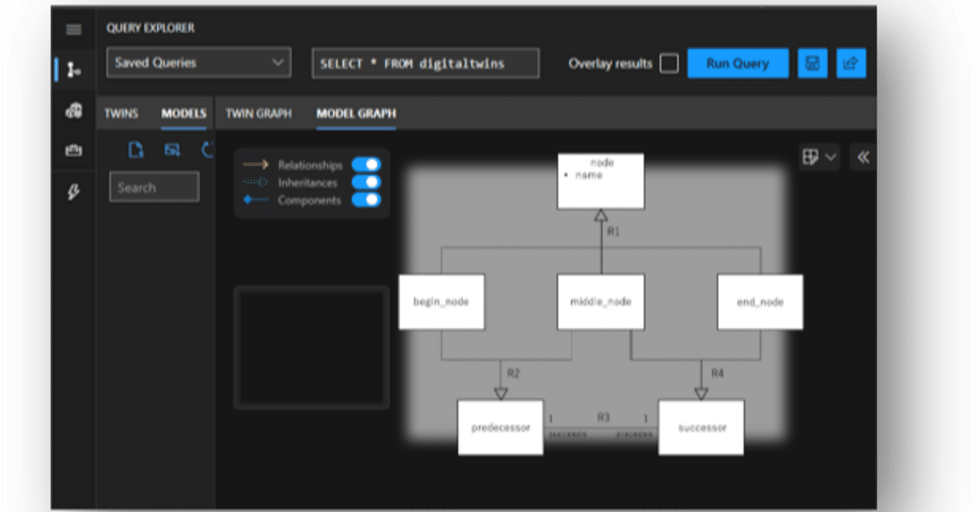980x512 pixels.
Task: Turn off the Inheritances toggle
Action: click(367, 182)
